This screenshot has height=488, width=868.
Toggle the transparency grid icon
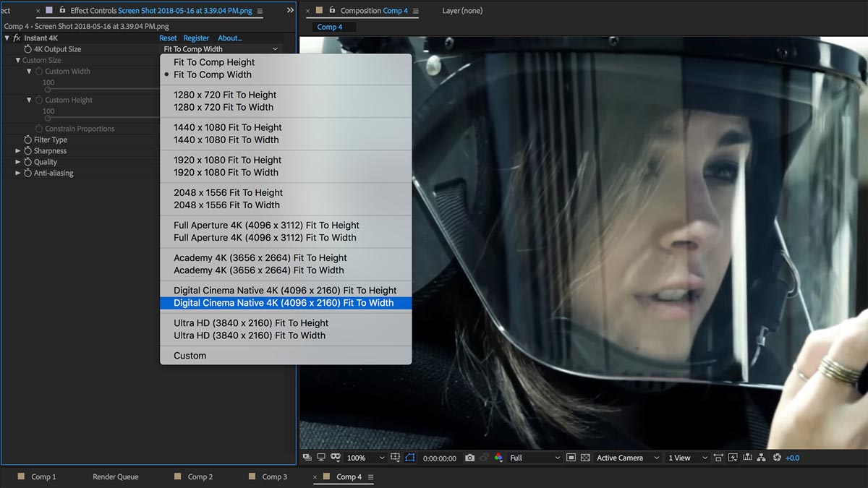tap(585, 458)
